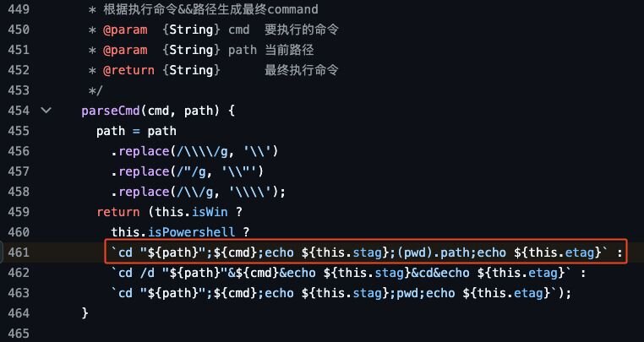Click line number 459

[17, 212]
